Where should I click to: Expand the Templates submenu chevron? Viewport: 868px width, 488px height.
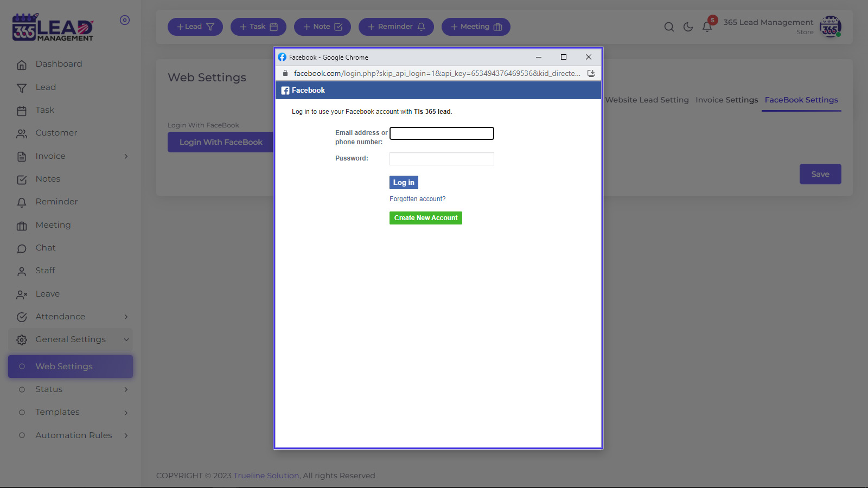126,413
